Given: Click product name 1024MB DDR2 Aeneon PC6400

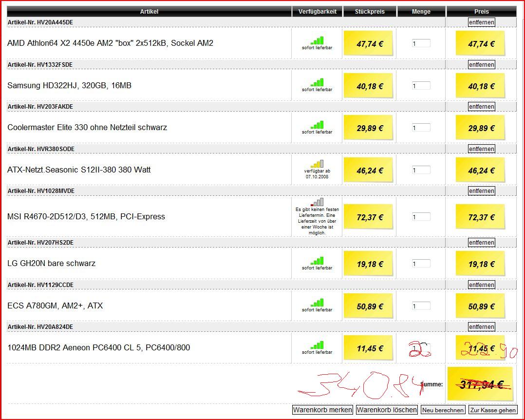Looking at the screenshot, I should pyautogui.click(x=99, y=348).
